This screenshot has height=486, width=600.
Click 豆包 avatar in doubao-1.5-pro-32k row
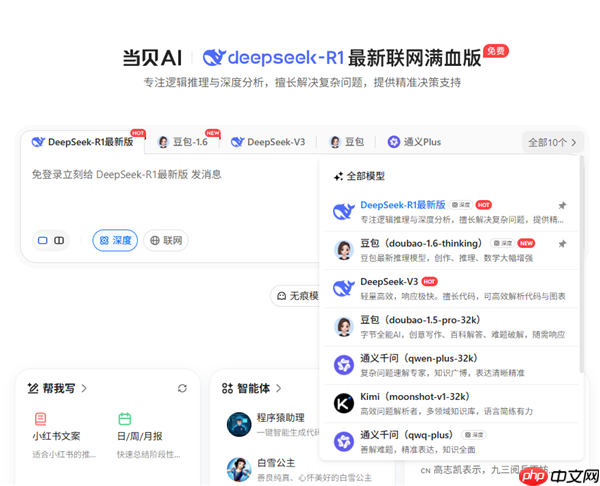(344, 327)
